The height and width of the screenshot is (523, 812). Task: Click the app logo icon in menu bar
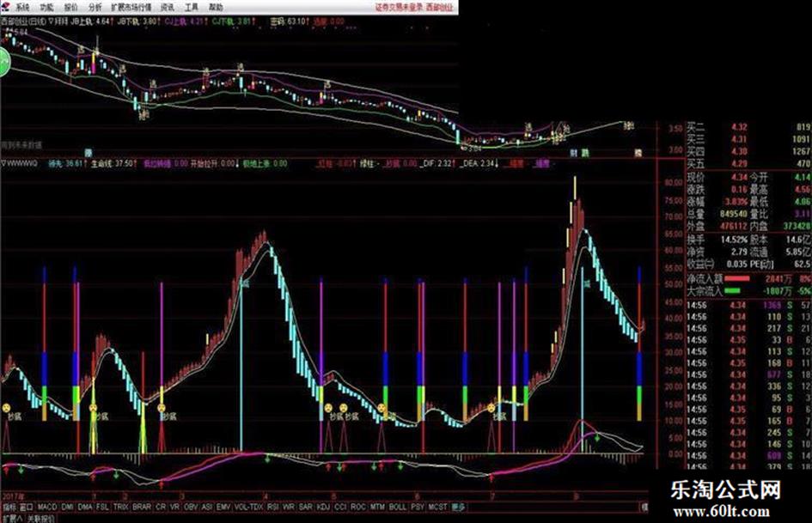[x=4, y=7]
